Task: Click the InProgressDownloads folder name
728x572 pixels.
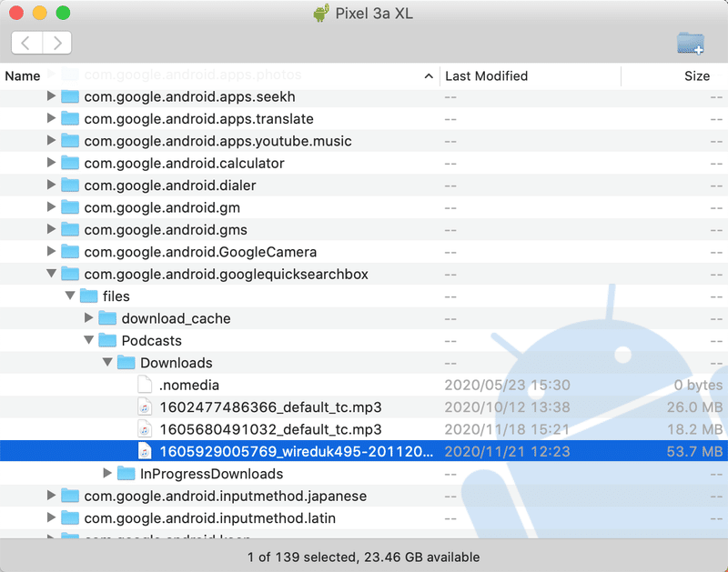Action: coord(211,474)
